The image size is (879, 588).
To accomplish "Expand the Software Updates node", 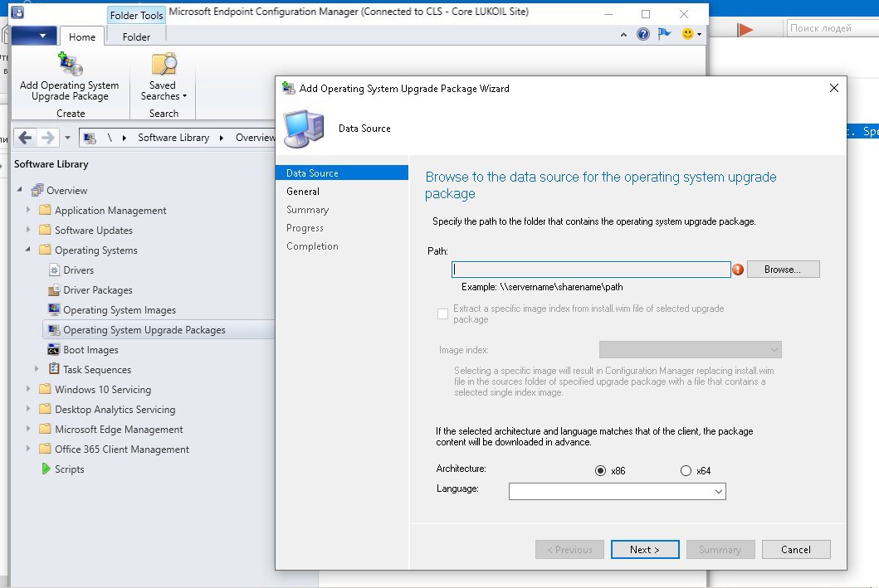I will coord(28,230).
